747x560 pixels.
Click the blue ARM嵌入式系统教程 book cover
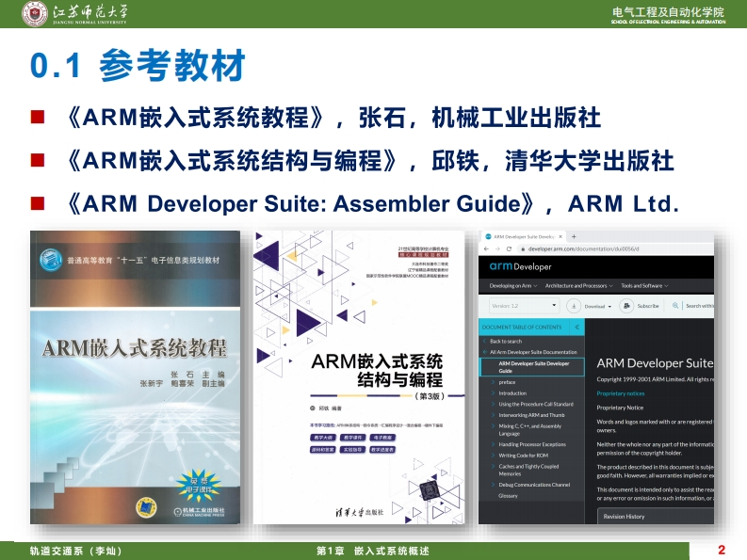[137, 376]
